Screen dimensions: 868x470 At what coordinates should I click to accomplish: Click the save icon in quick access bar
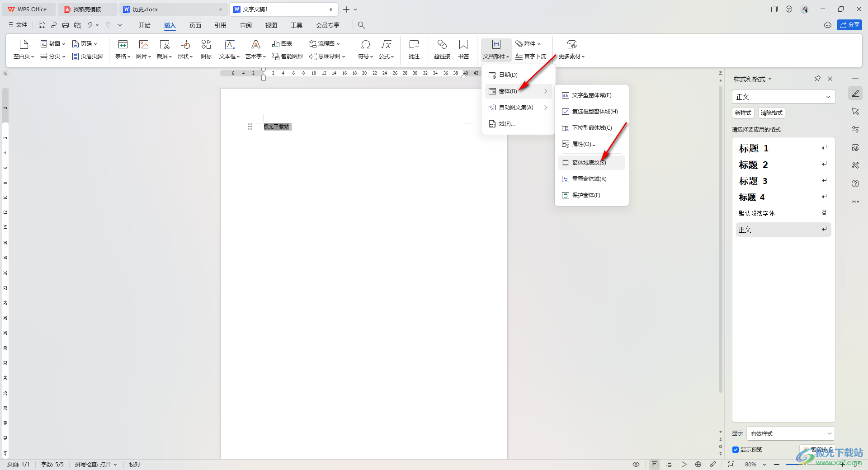click(x=42, y=25)
